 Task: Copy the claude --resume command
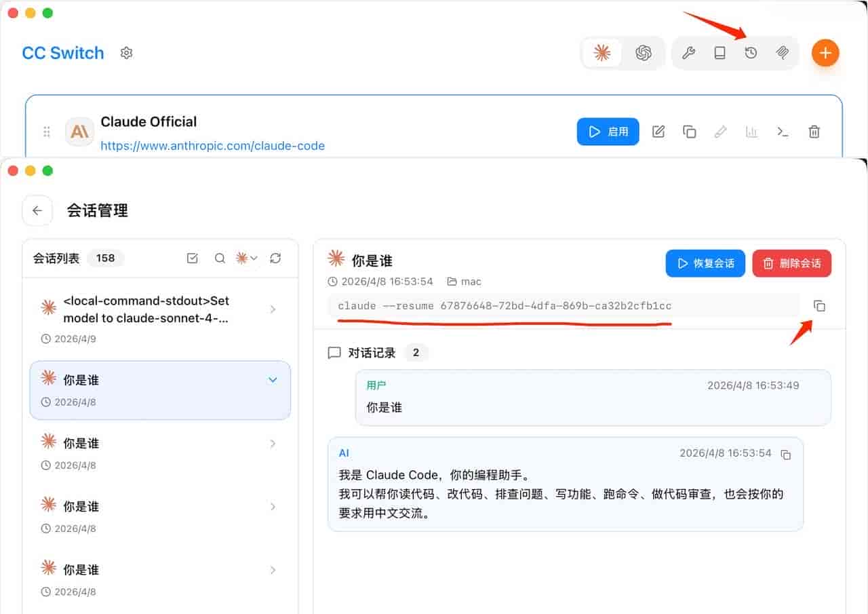click(x=819, y=306)
